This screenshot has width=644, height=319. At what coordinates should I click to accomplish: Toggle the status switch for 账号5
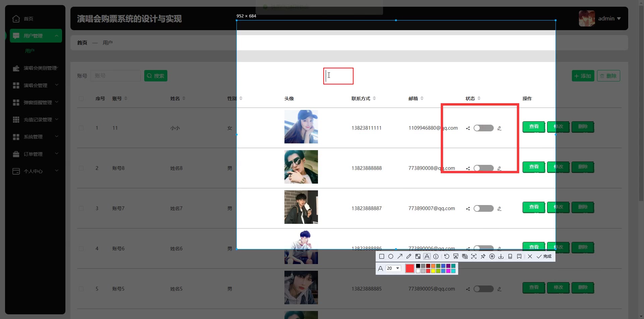[x=484, y=289]
